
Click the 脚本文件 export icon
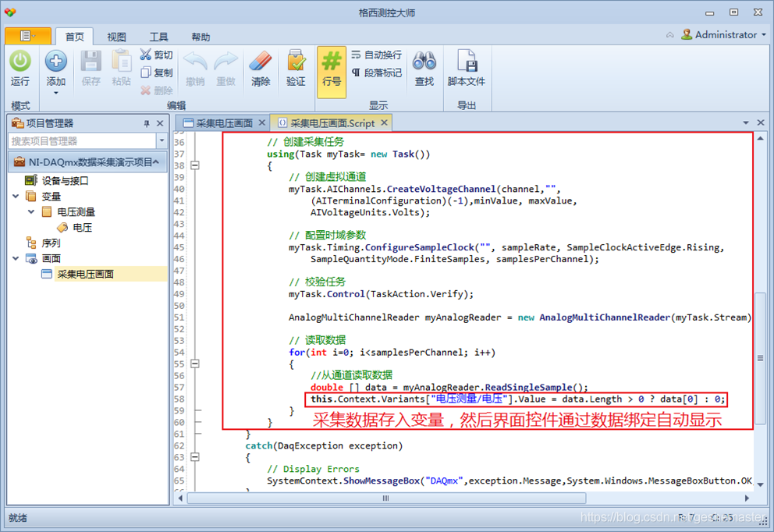click(x=466, y=63)
